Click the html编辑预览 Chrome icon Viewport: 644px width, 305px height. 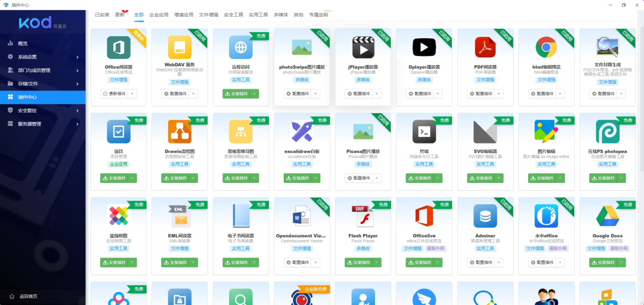pyautogui.click(x=546, y=47)
